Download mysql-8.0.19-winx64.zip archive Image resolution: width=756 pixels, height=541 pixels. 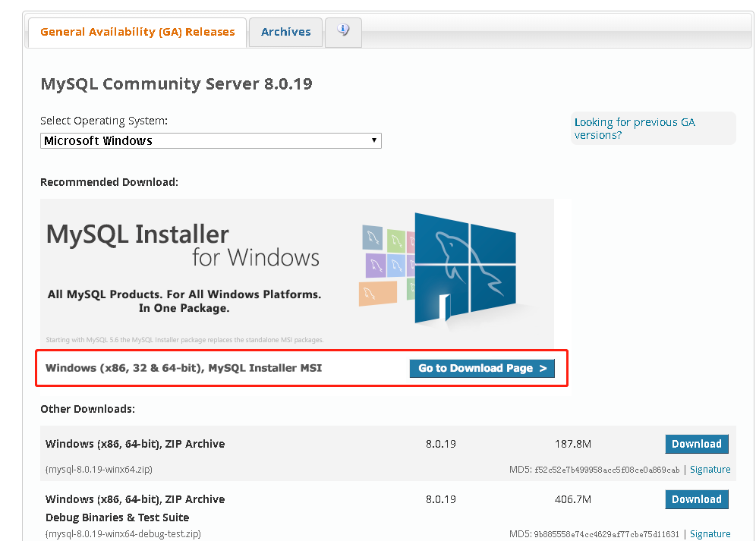(697, 444)
